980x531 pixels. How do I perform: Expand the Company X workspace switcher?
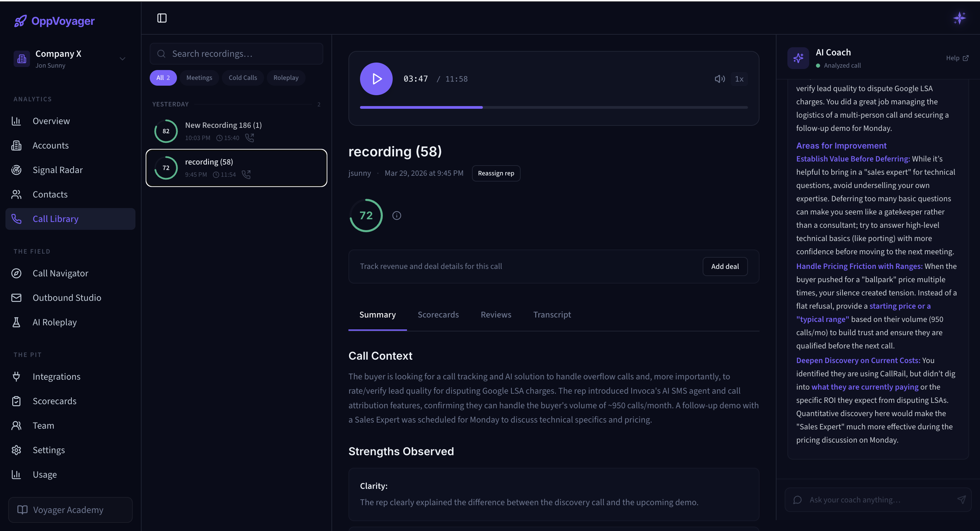(x=122, y=58)
